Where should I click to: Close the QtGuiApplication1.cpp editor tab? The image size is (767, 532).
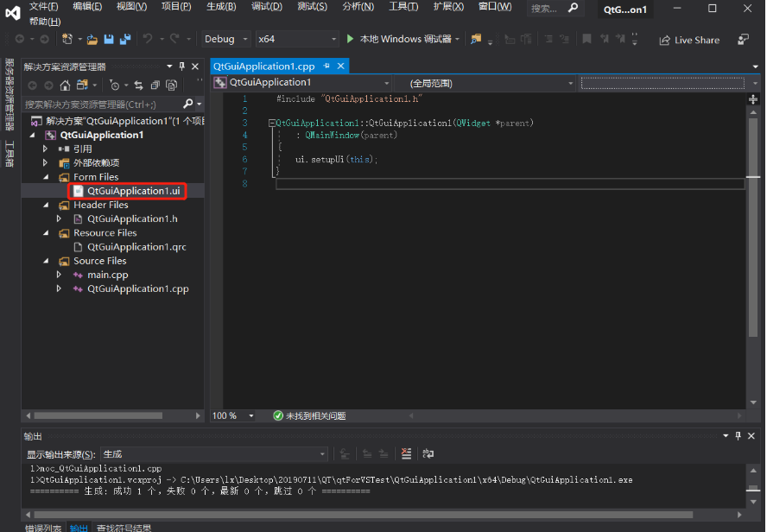point(341,66)
